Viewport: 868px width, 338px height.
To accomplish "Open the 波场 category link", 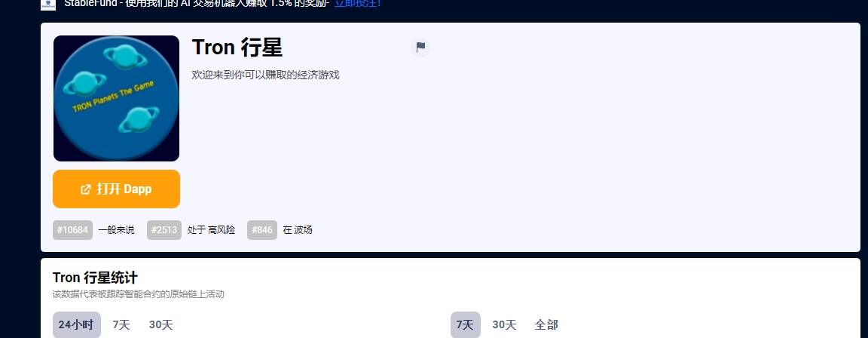I will [x=303, y=230].
